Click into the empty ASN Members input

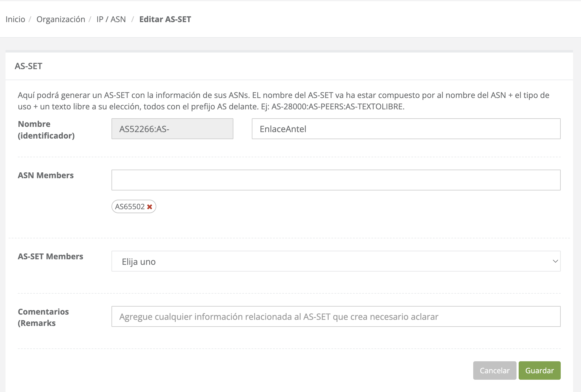tap(336, 180)
